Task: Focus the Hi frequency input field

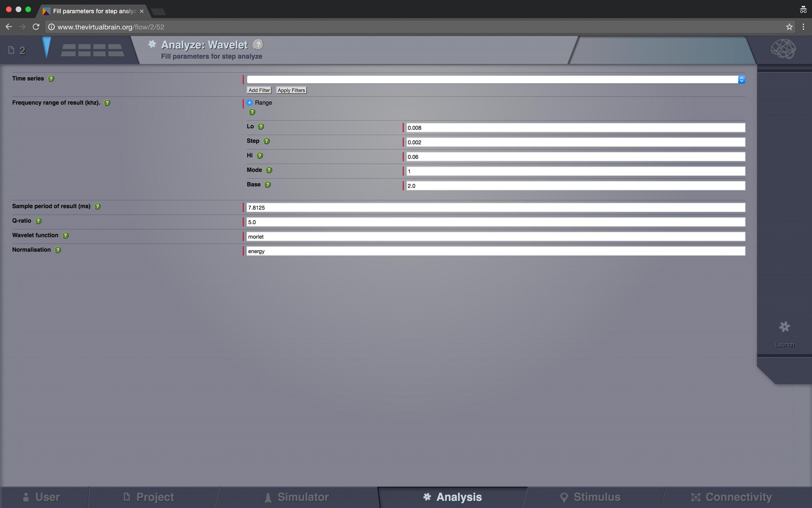Action: point(575,157)
